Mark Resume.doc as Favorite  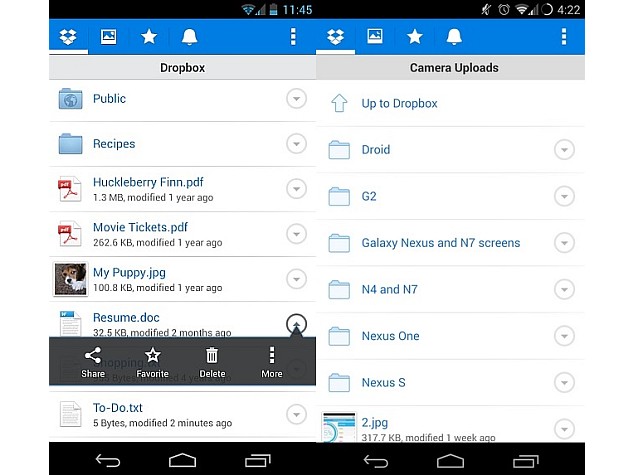[x=152, y=362]
